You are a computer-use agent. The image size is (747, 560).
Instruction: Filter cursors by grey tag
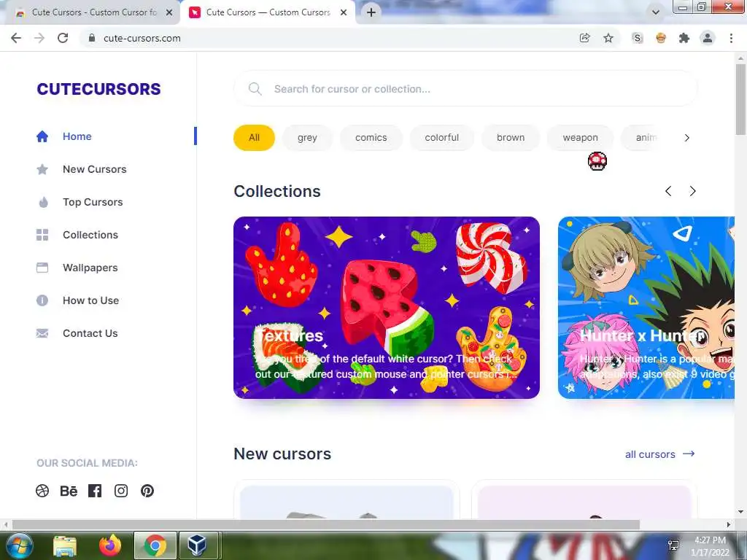tap(307, 138)
